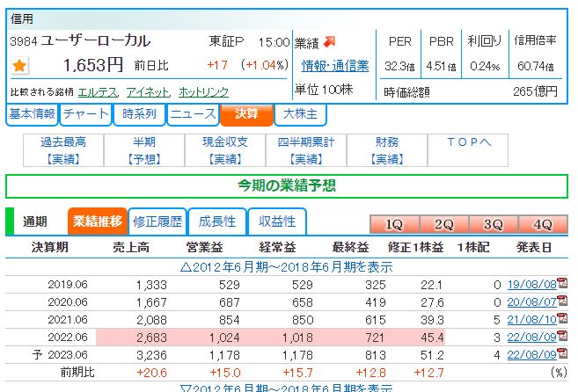Click 前期比 sales growth +20.6
The height and width of the screenshot is (392, 578).
coord(152,373)
